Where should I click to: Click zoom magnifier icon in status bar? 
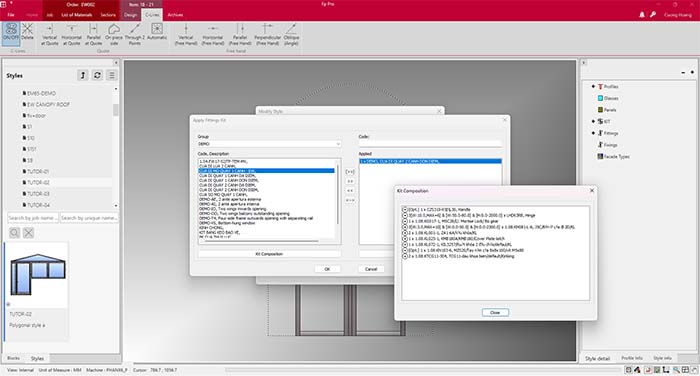pyautogui.click(x=676, y=370)
